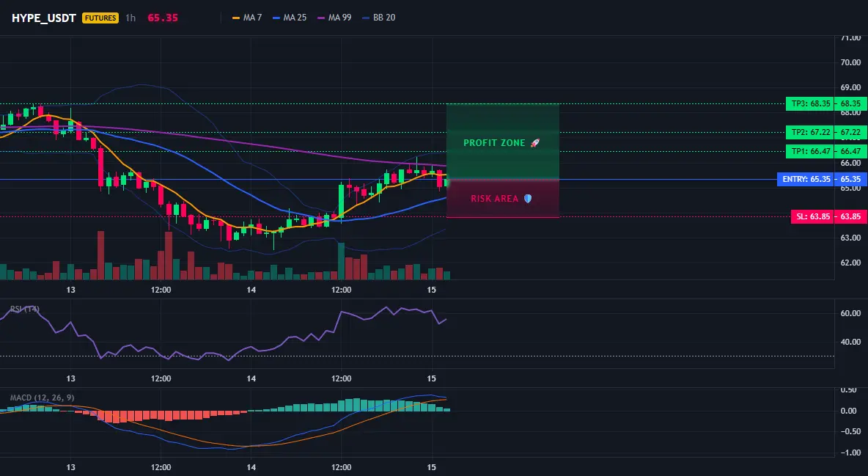Click the RSI (14) indicator label
868x476 pixels.
(x=25, y=309)
